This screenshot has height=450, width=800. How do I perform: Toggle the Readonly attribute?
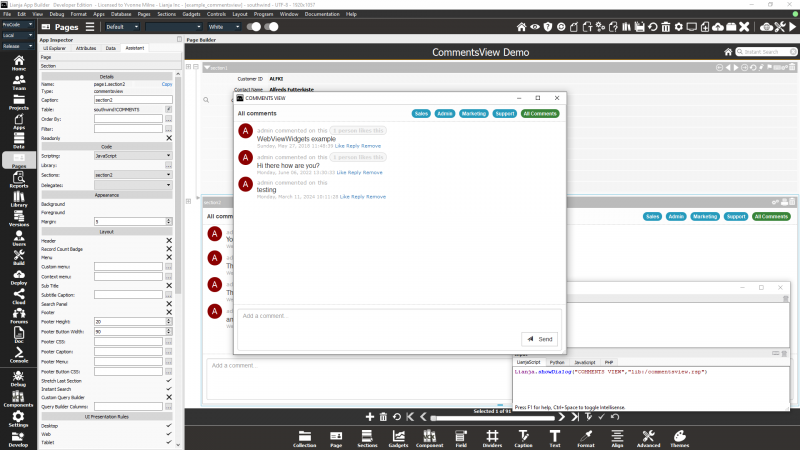pos(169,138)
